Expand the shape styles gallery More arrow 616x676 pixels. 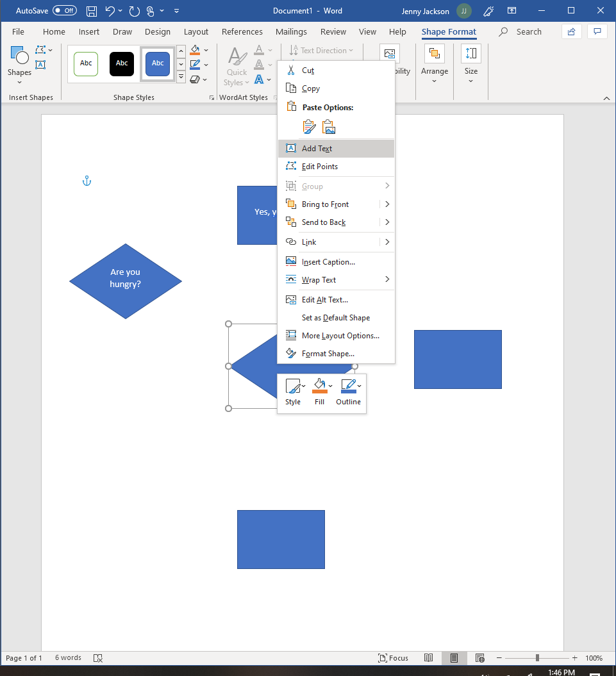(181, 78)
